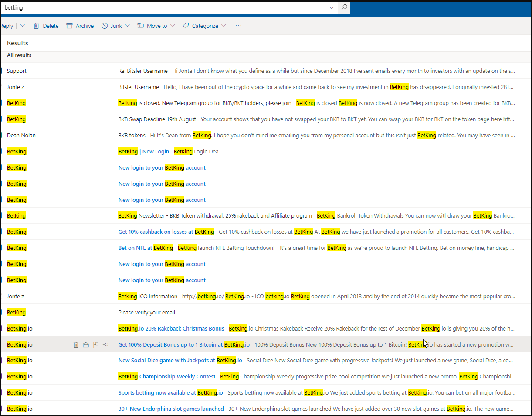Select BetKing Championship Weekly Contest email
Viewport: 532px width, 416px height.
[266, 376]
